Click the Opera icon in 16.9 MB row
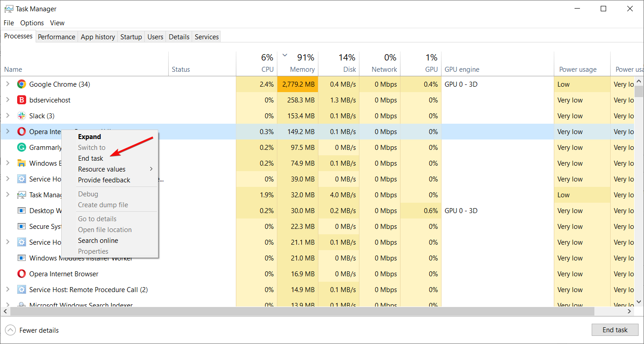 [x=21, y=274]
